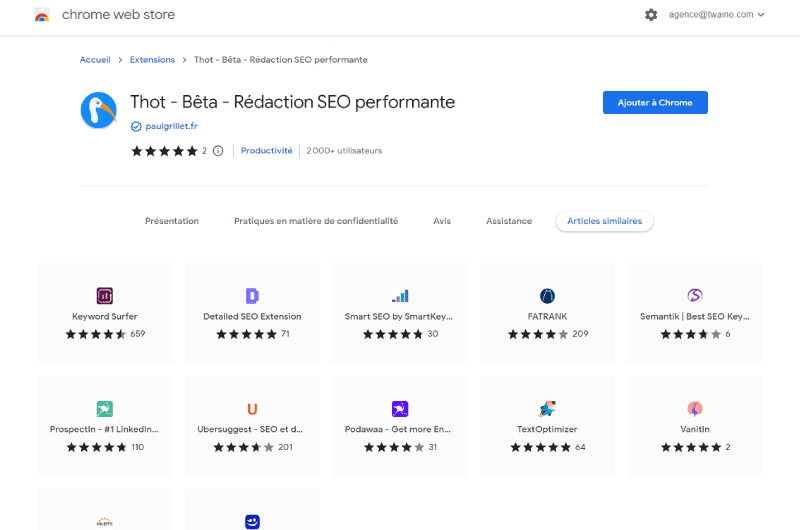
Task: Open the blue smiley face extension icon
Action: pyautogui.click(x=252, y=522)
